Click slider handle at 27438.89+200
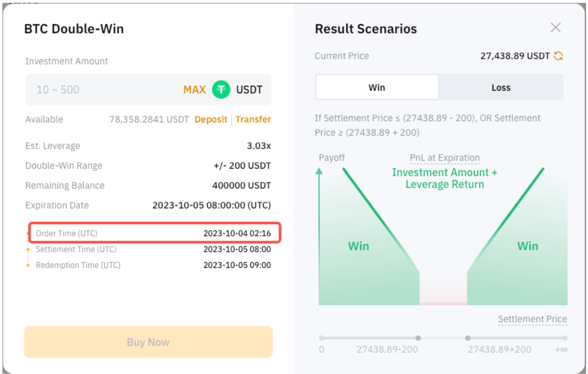This screenshot has height=374, width=588. pos(467,338)
